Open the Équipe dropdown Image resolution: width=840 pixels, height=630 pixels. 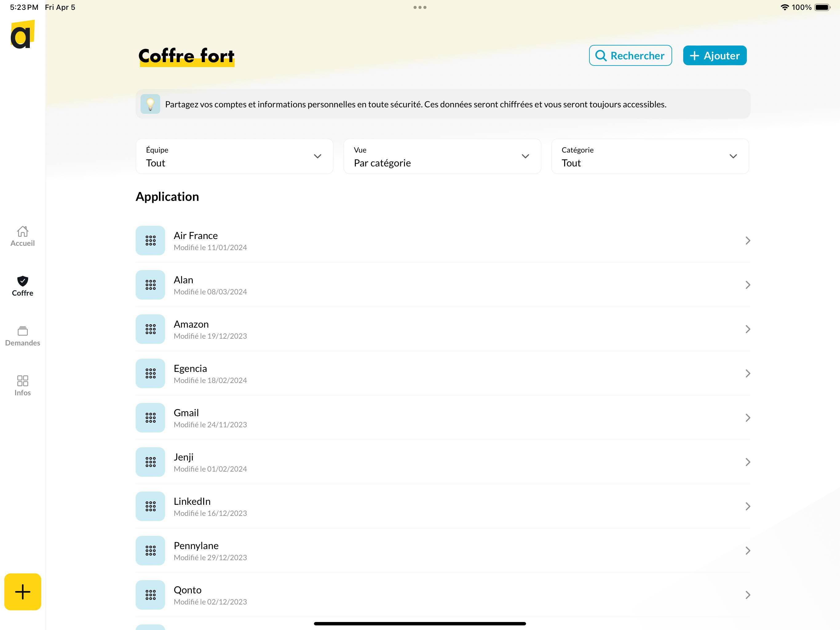(234, 156)
